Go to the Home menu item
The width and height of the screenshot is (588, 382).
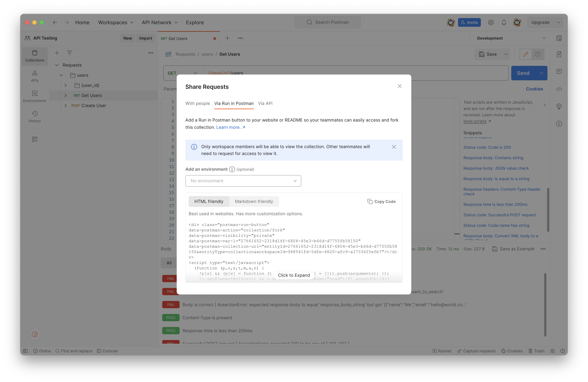click(82, 22)
